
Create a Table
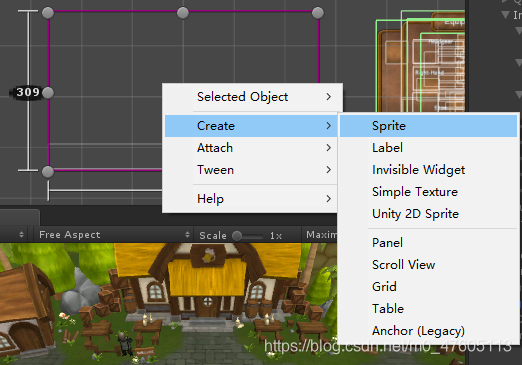coord(428,309)
